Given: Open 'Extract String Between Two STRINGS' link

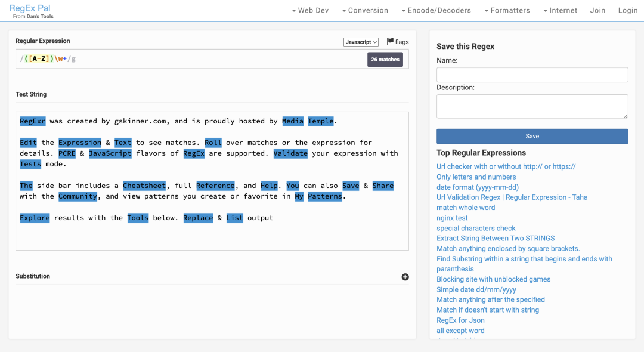Looking at the screenshot, I should [496, 238].
